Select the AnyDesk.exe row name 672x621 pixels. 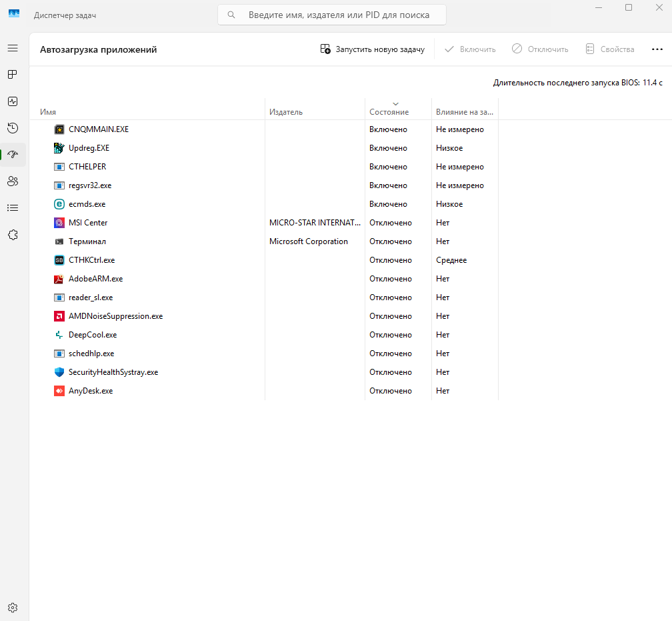pyautogui.click(x=91, y=391)
